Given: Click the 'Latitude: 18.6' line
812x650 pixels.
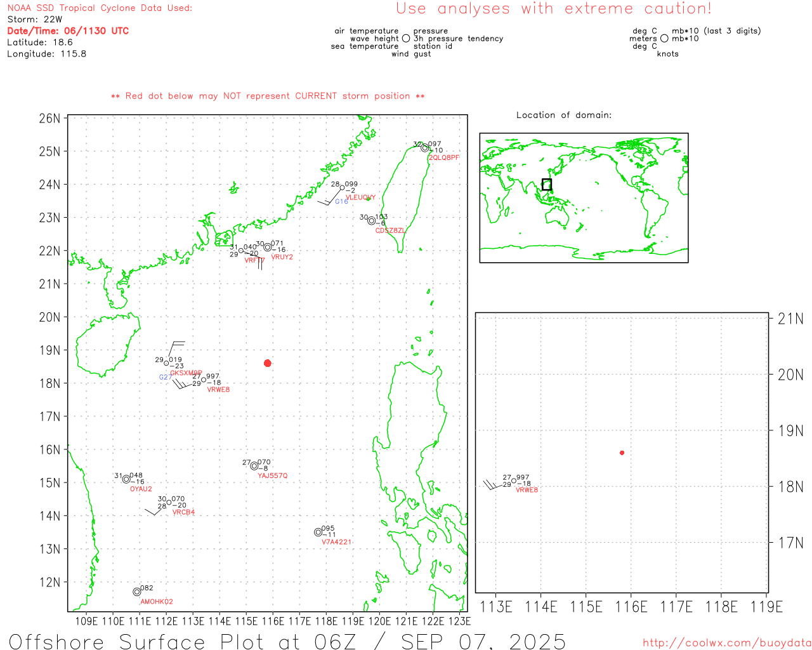Looking at the screenshot, I should [40, 43].
